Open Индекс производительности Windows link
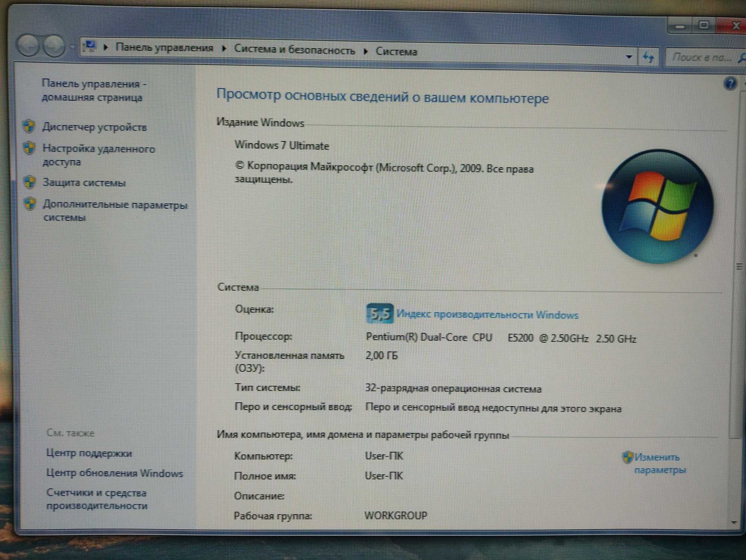Image resolution: width=746 pixels, height=560 pixels. point(487,315)
